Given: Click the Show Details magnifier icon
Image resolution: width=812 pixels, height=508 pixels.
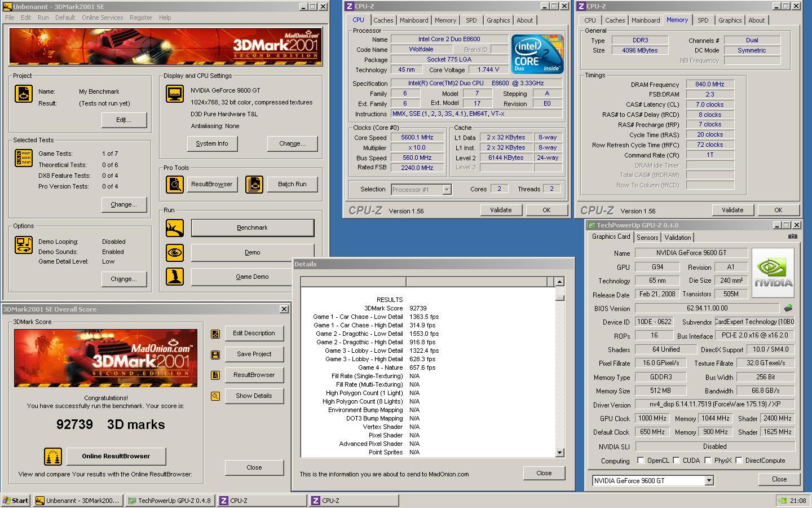Looking at the screenshot, I should (x=215, y=396).
